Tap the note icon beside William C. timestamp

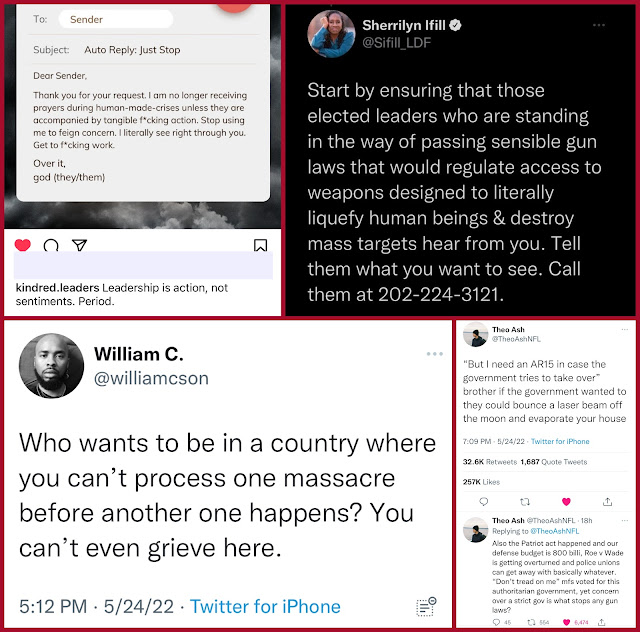[426, 607]
